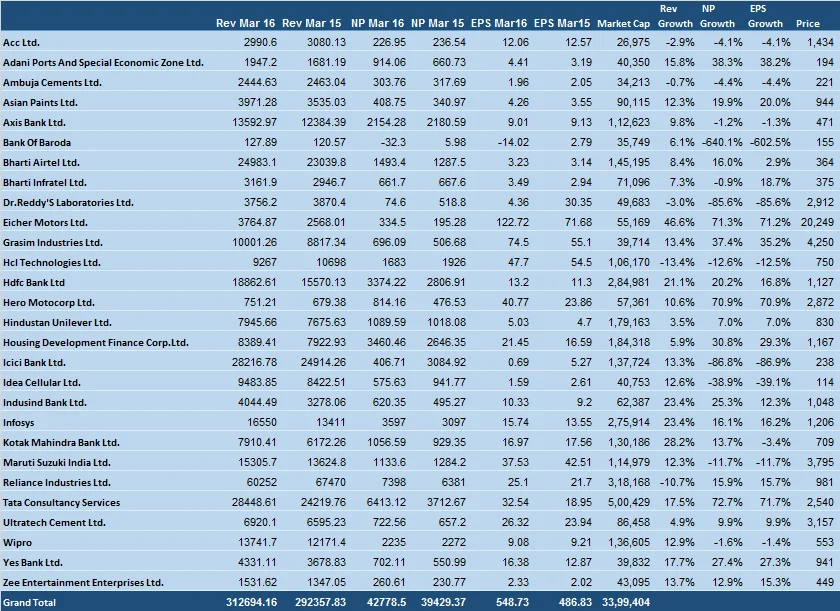Click Hdfc Bank market cap 2,84,981
The image size is (840, 611).
(628, 282)
